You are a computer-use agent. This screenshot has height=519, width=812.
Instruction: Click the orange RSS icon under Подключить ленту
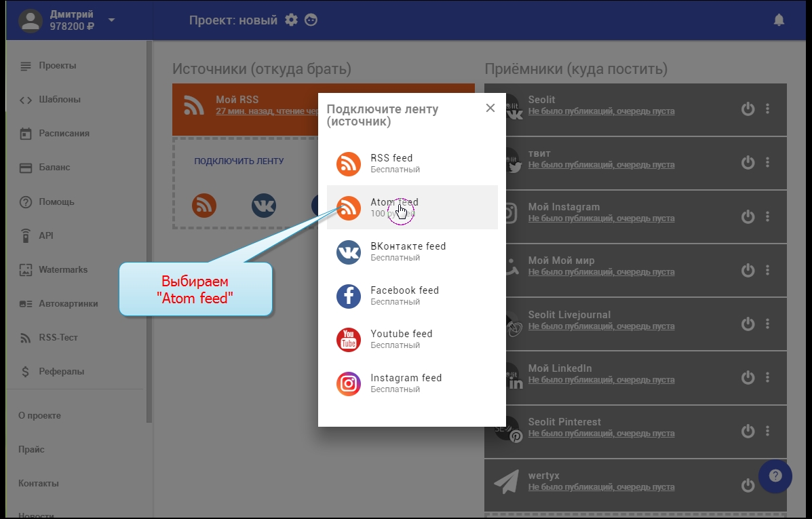204,205
